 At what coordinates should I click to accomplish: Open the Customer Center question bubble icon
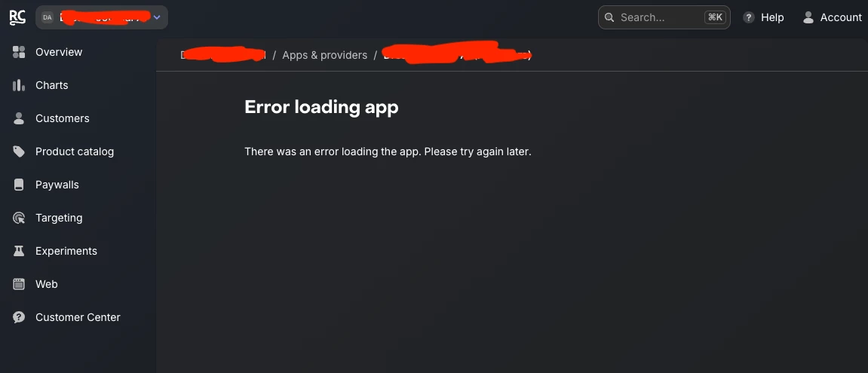tap(19, 318)
